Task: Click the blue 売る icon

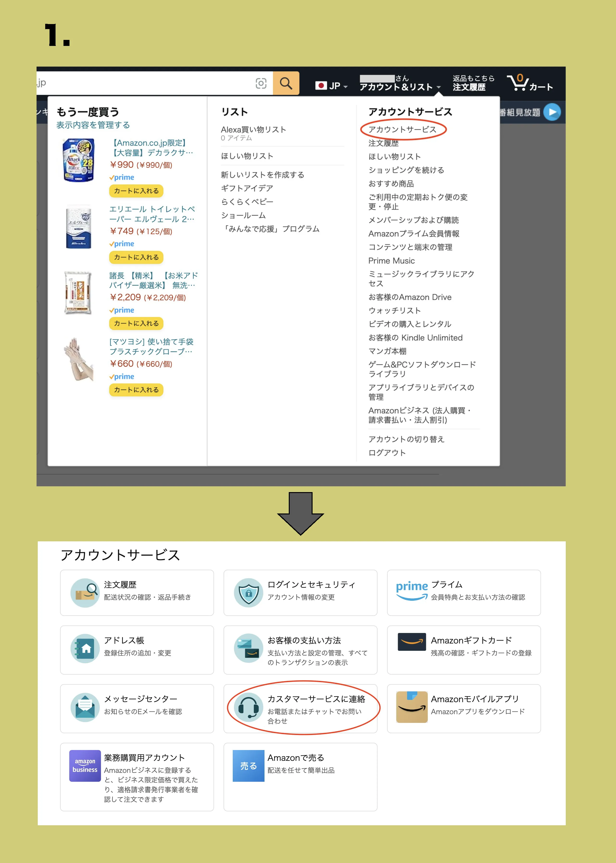Action: 248,766
